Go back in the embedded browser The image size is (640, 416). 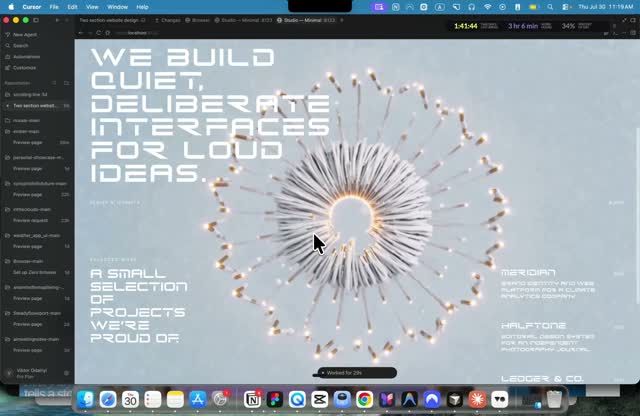(81, 33)
